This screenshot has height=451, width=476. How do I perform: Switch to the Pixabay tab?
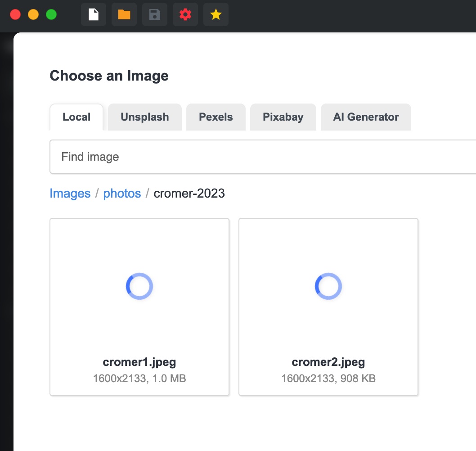pos(283,117)
